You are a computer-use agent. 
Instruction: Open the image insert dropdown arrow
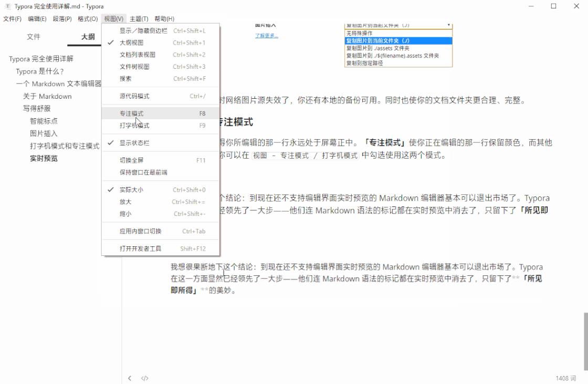448,25
